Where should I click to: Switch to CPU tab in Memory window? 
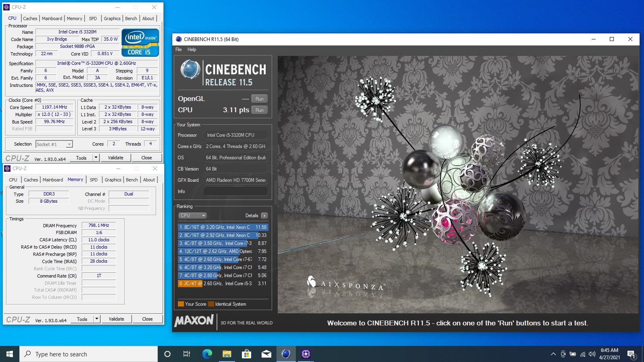coord(13,180)
